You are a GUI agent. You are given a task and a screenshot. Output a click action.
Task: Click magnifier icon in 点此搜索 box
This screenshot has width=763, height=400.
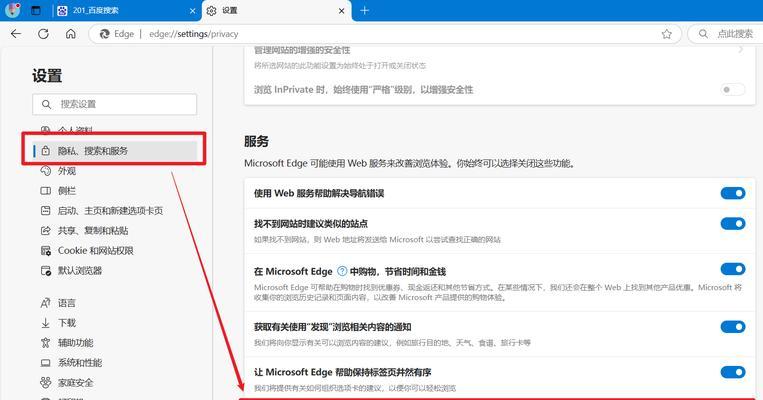click(703, 34)
